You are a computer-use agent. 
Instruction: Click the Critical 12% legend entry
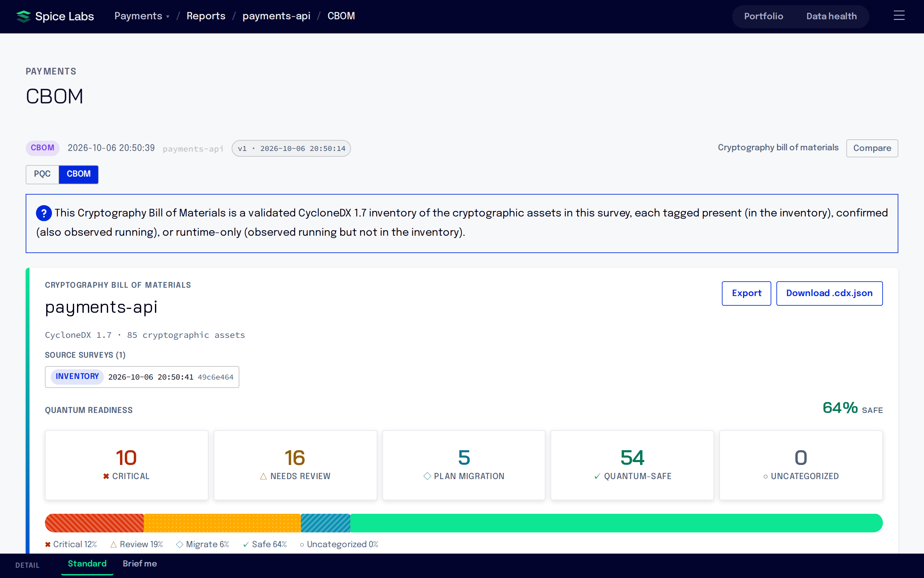tap(71, 544)
